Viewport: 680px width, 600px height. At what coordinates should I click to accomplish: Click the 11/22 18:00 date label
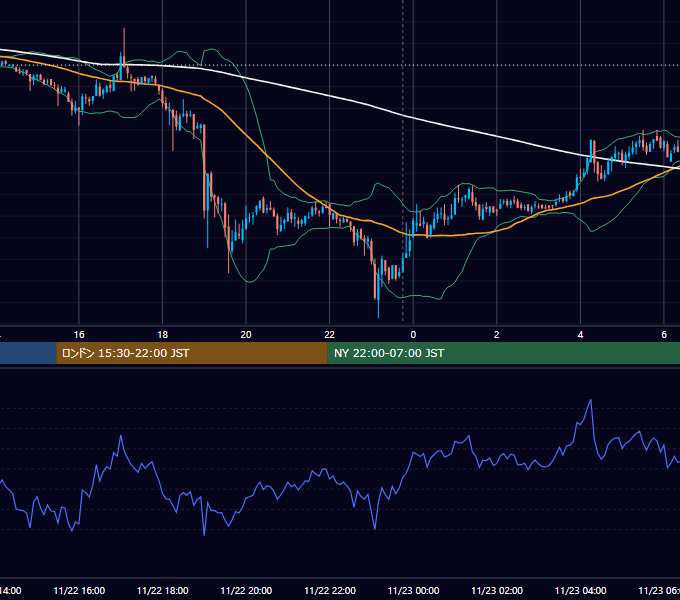pyautogui.click(x=163, y=590)
